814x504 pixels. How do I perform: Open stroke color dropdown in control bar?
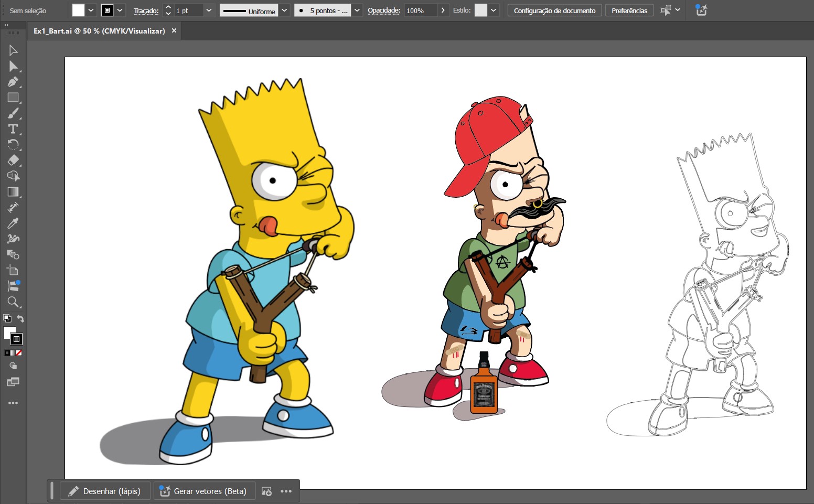coord(120,10)
